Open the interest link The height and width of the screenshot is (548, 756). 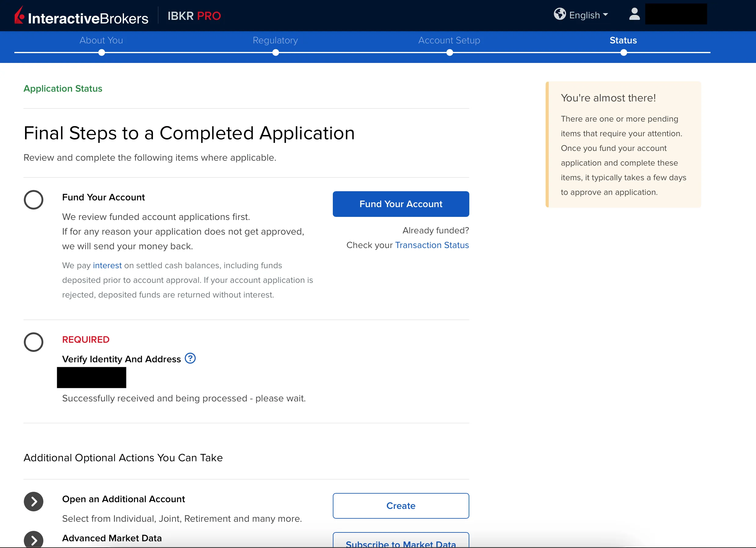tap(107, 265)
